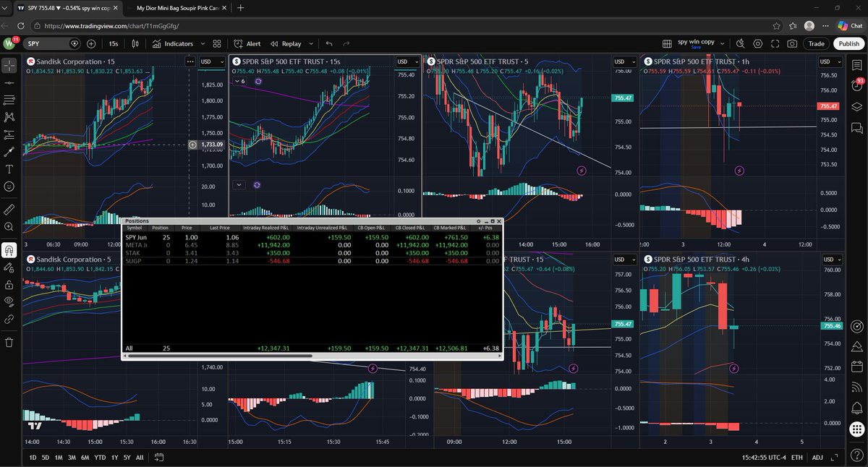Open the spy win copy layout dropdown
The height and width of the screenshot is (467, 868).
point(723,43)
